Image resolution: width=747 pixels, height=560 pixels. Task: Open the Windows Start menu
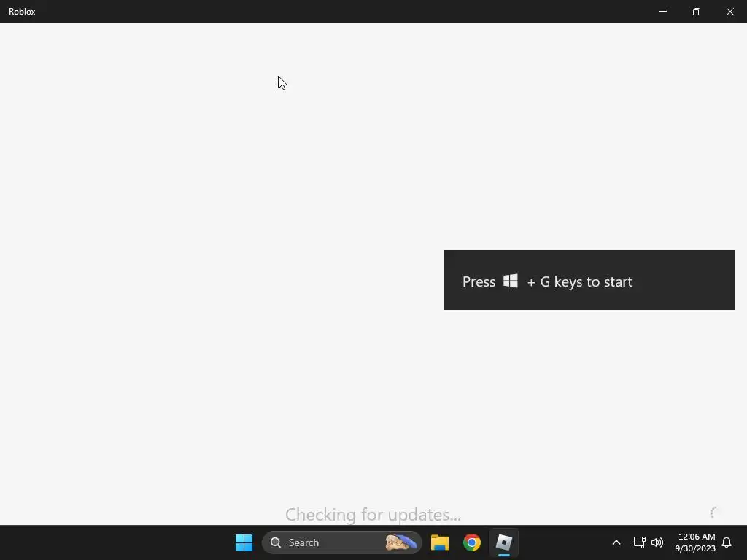[244, 542]
